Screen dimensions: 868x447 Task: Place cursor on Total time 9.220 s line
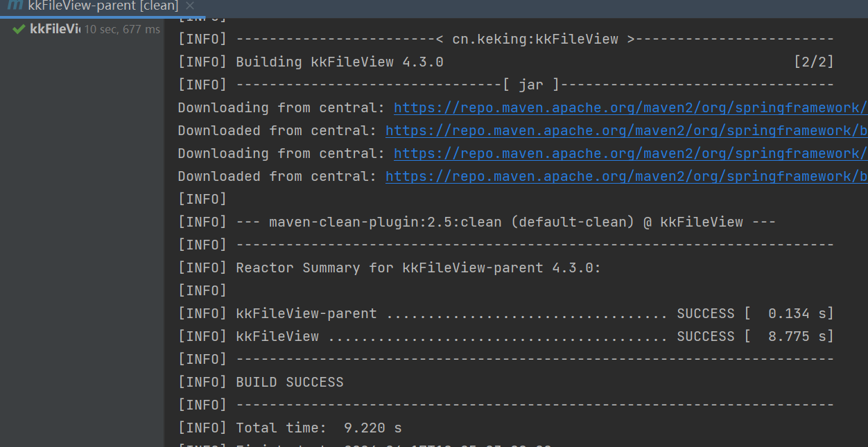pyautogui.click(x=318, y=428)
